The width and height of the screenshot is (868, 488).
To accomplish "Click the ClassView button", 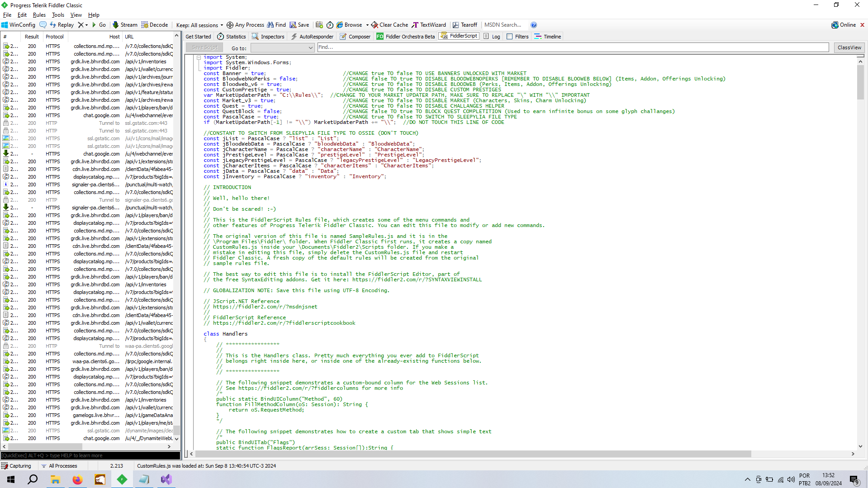I will coord(849,47).
